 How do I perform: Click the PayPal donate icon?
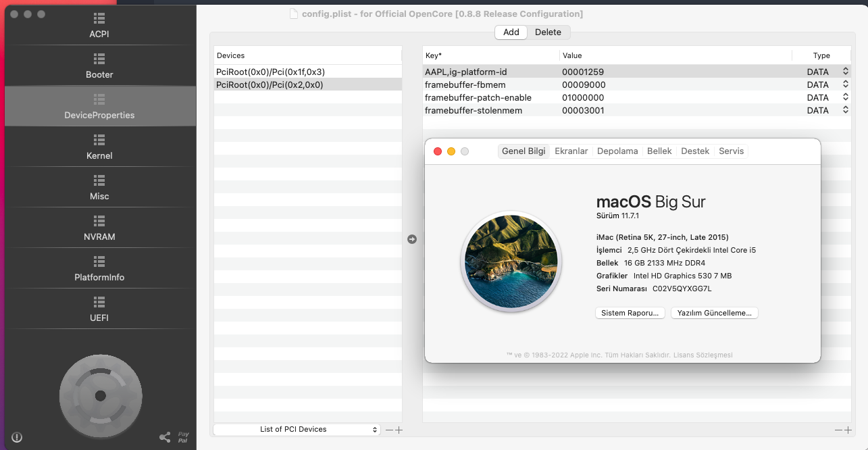coord(183,437)
